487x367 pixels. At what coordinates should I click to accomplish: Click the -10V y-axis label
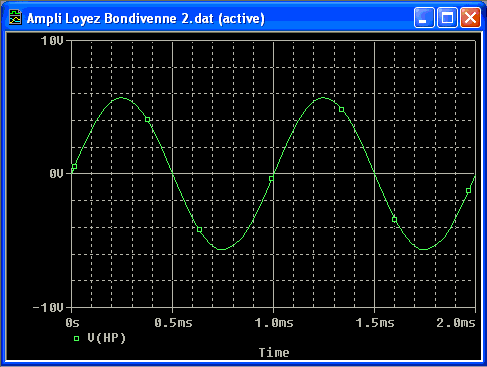pos(48,307)
